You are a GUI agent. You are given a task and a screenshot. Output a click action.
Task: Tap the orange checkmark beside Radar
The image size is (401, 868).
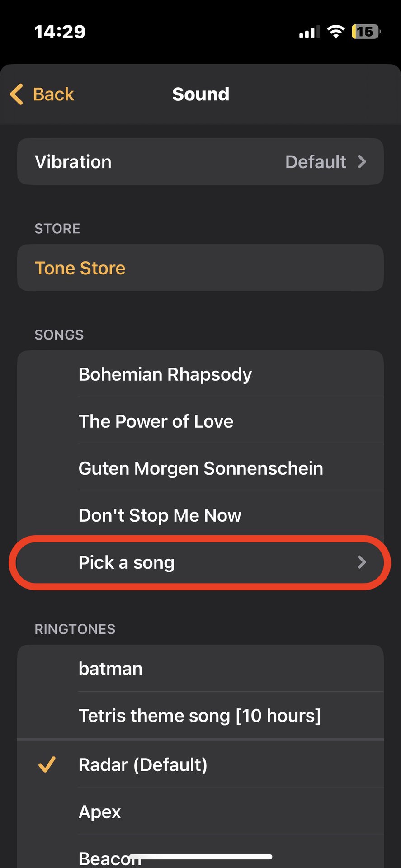47,764
